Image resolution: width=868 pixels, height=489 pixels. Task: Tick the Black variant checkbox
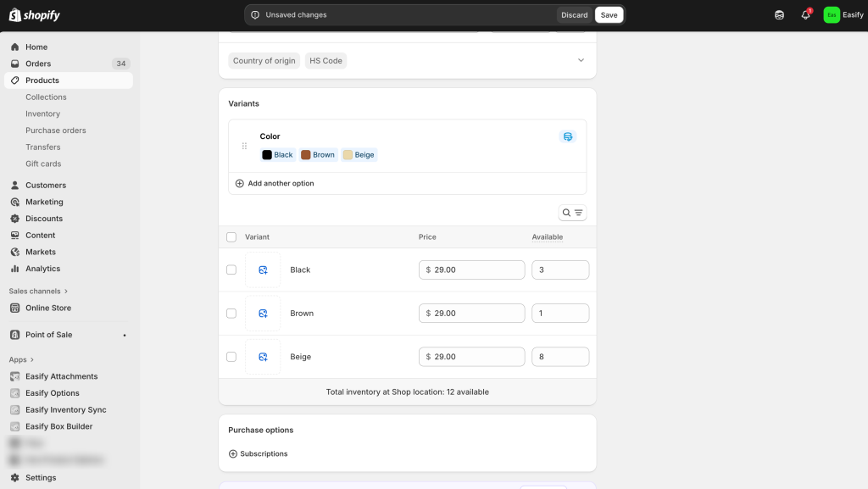pyautogui.click(x=231, y=270)
